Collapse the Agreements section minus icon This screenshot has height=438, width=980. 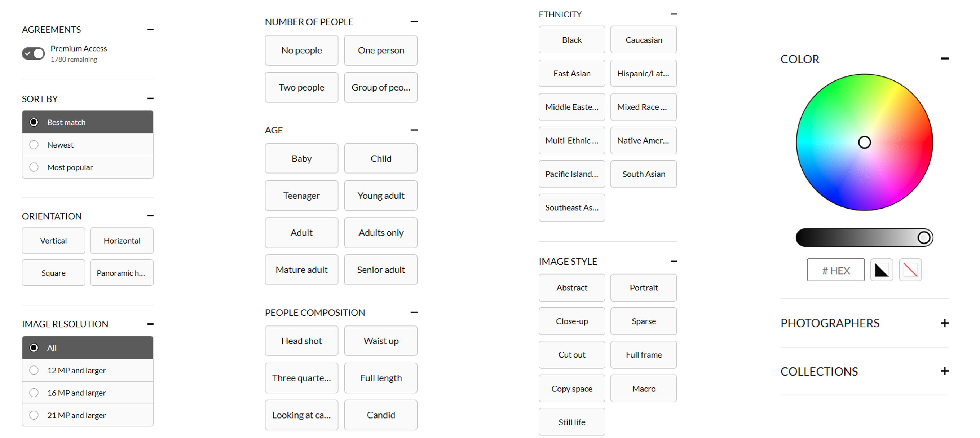[x=150, y=29]
